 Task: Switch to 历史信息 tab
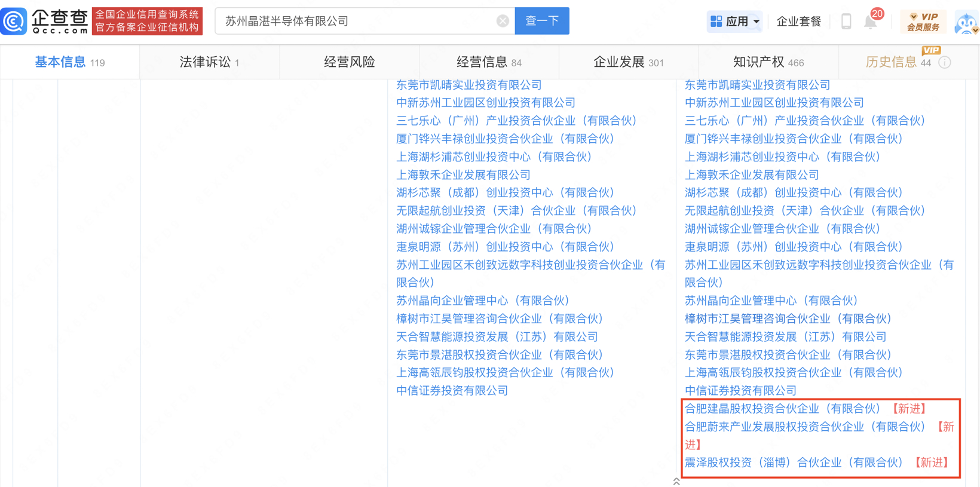898,62
